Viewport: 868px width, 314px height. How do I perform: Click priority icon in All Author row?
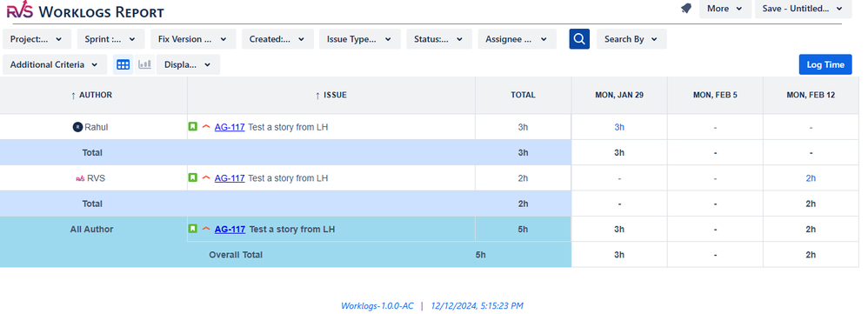pos(206,229)
